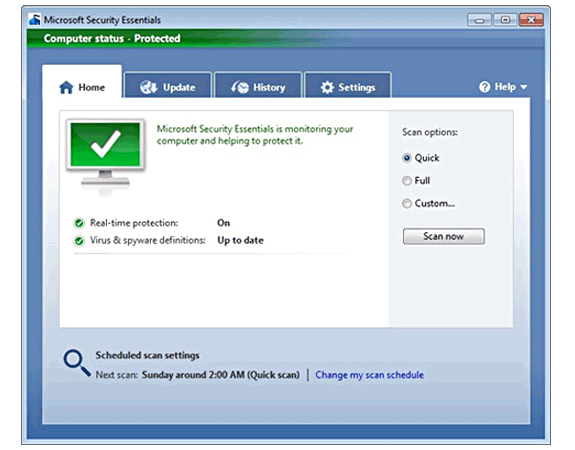Click green check beside Virus & spyware definitions

pyautogui.click(x=79, y=241)
